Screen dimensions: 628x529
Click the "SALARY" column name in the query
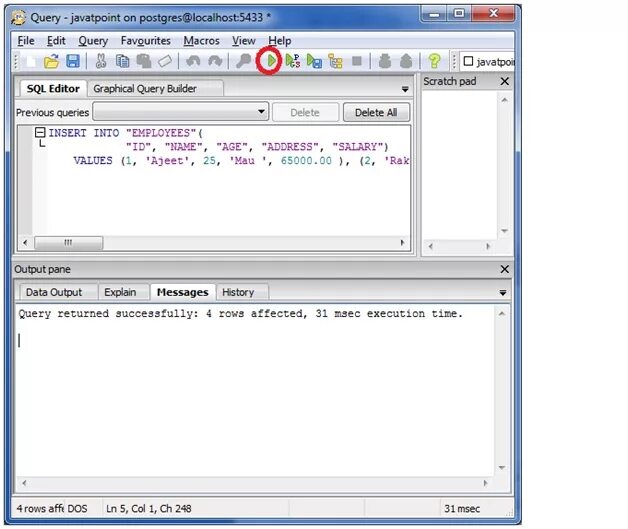click(x=358, y=147)
